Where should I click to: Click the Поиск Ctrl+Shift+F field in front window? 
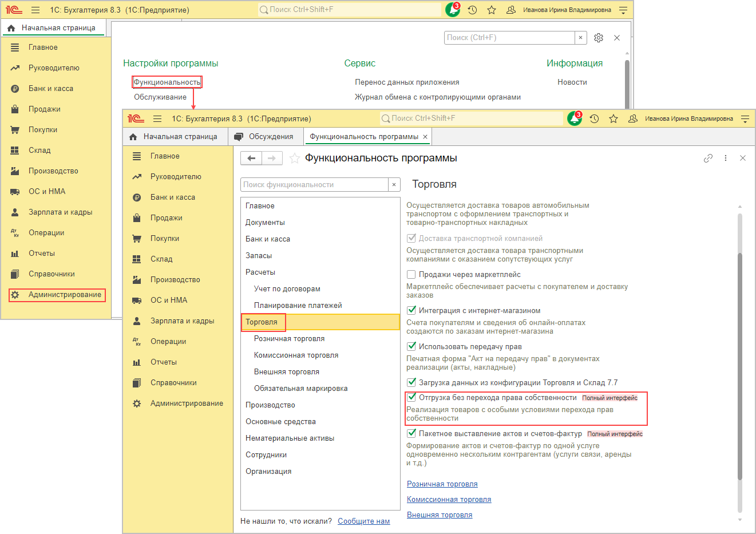click(472, 118)
